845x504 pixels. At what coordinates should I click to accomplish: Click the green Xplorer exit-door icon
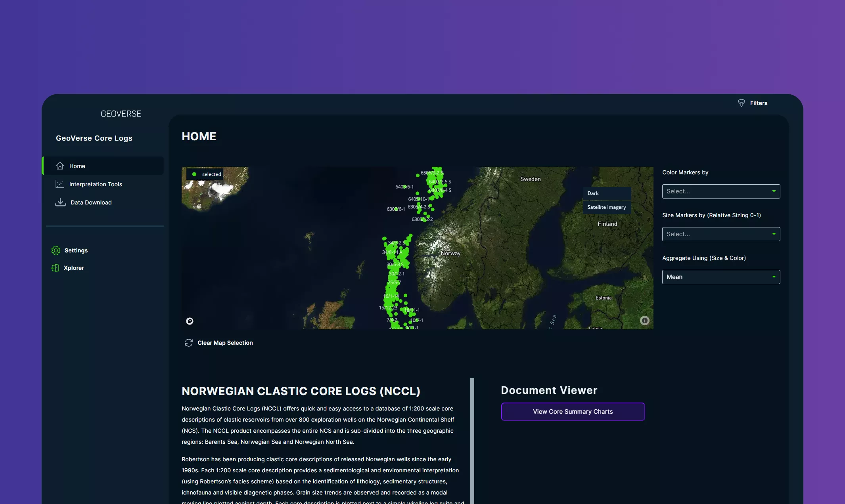point(56,267)
